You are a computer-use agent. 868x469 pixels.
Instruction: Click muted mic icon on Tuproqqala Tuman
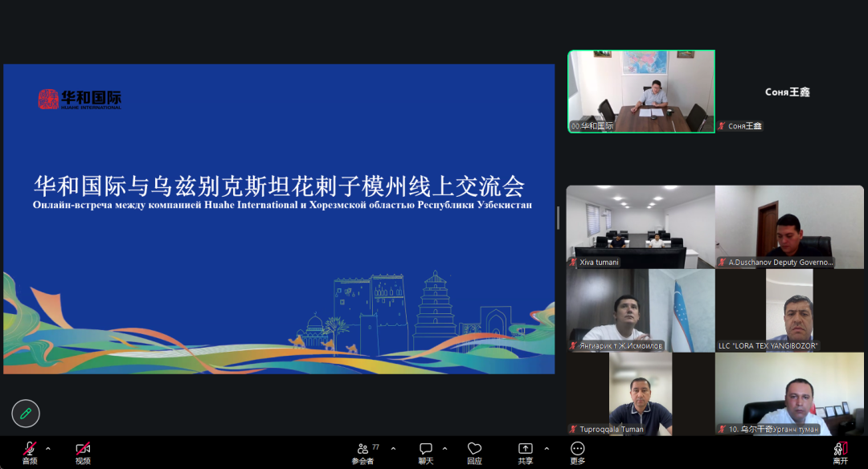point(574,429)
